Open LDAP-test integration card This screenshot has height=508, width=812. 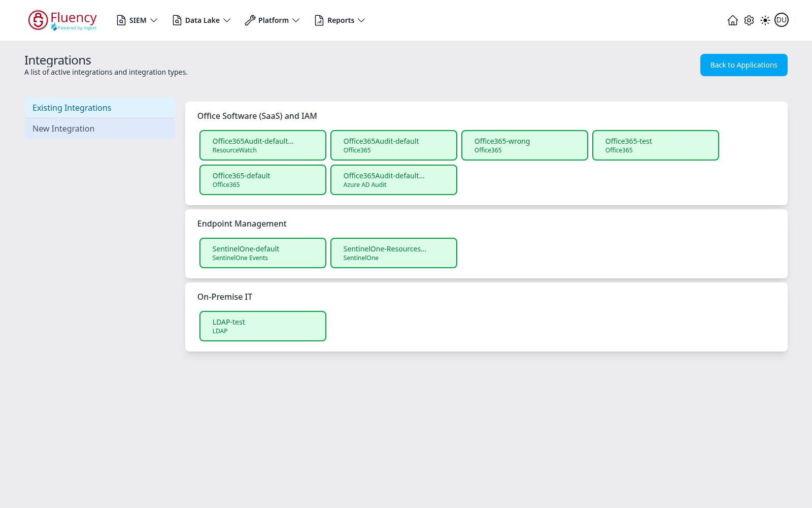tap(263, 326)
